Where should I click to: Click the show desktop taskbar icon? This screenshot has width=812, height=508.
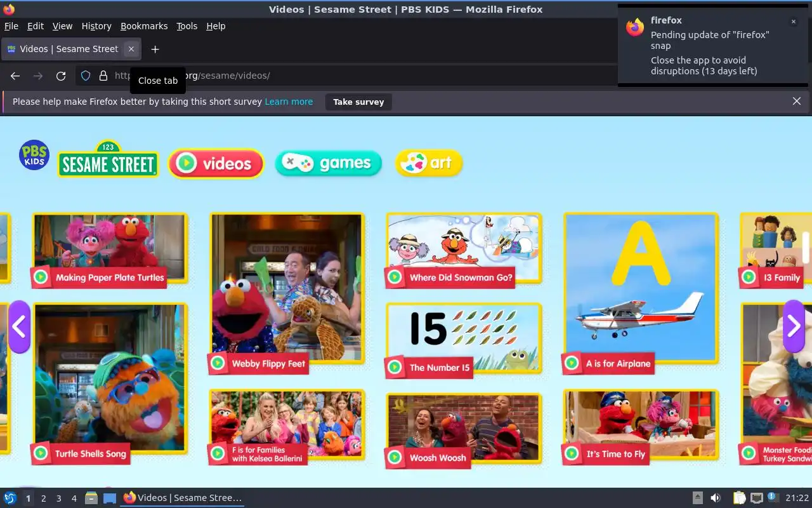pyautogui.click(x=110, y=498)
